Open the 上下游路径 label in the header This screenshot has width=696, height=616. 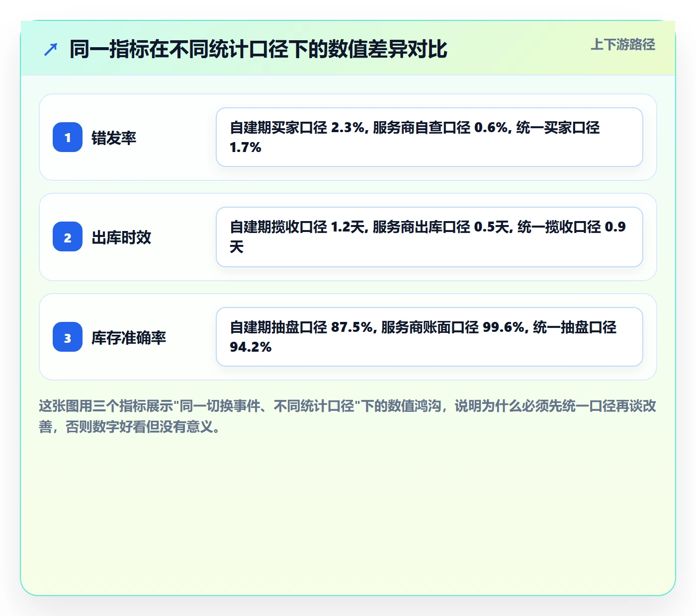click(x=623, y=45)
